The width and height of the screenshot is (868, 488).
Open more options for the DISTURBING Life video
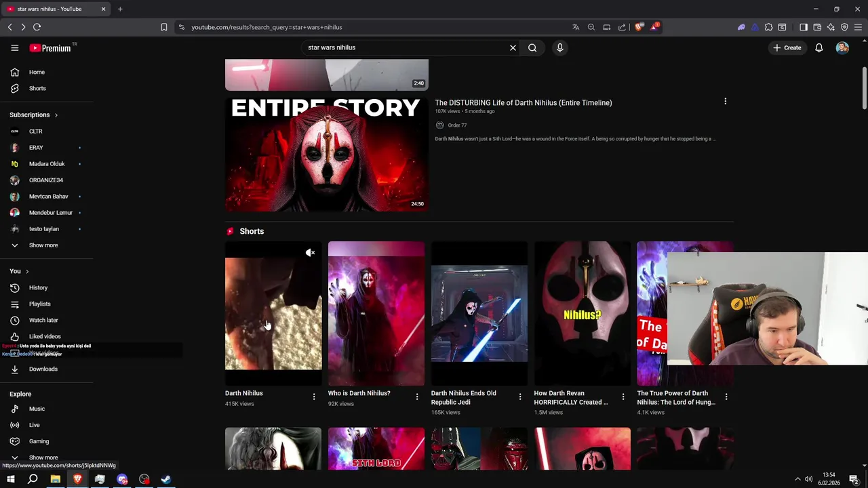tap(725, 102)
